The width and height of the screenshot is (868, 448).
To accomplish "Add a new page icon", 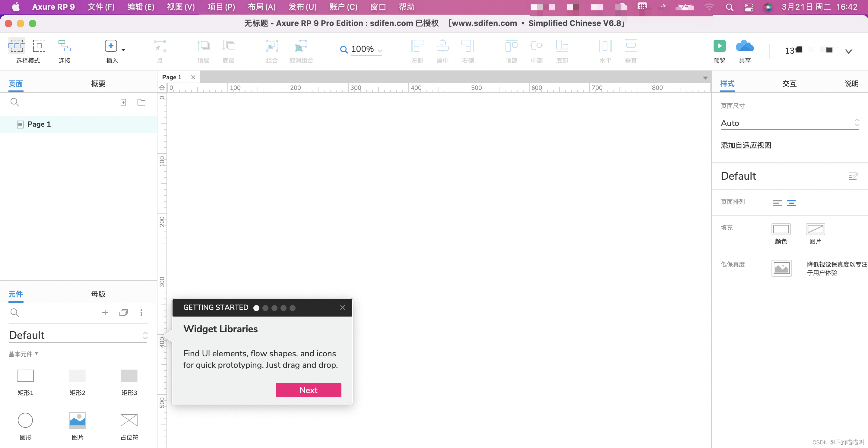I will tap(123, 102).
